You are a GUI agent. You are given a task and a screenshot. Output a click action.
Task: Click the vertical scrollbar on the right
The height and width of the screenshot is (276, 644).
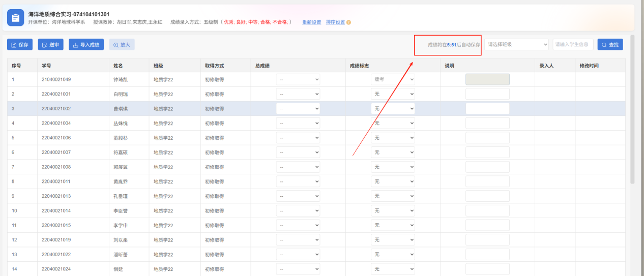pyautogui.click(x=632, y=109)
